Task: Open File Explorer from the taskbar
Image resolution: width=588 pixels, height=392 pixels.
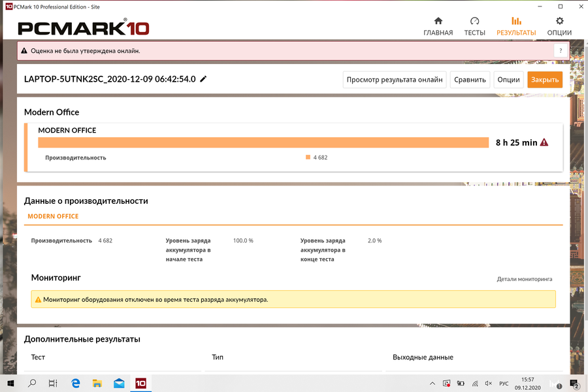Action: 97,384
